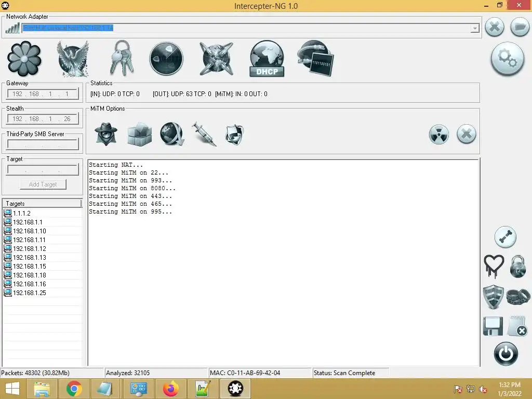Click the Packets count in status bar
This screenshot has height=399, width=532.
(35, 373)
